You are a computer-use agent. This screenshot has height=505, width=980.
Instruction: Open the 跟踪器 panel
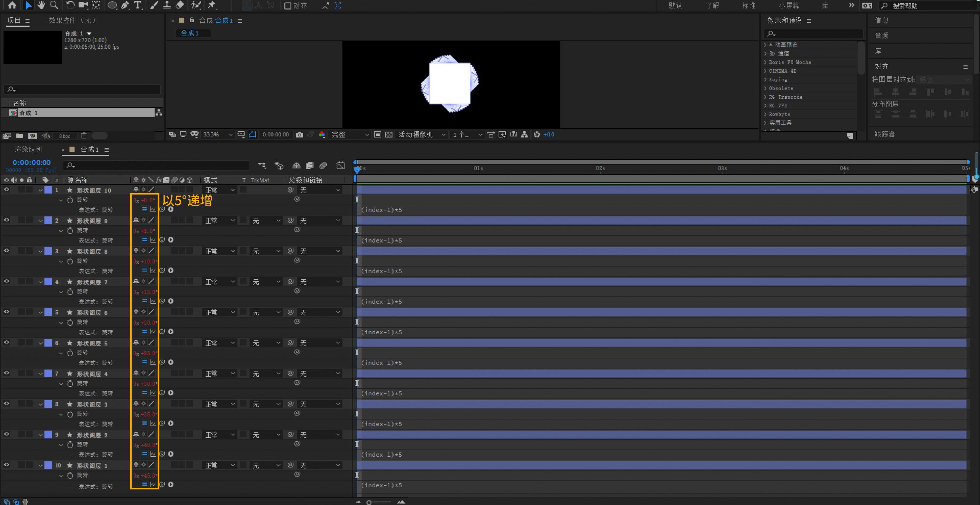click(885, 134)
